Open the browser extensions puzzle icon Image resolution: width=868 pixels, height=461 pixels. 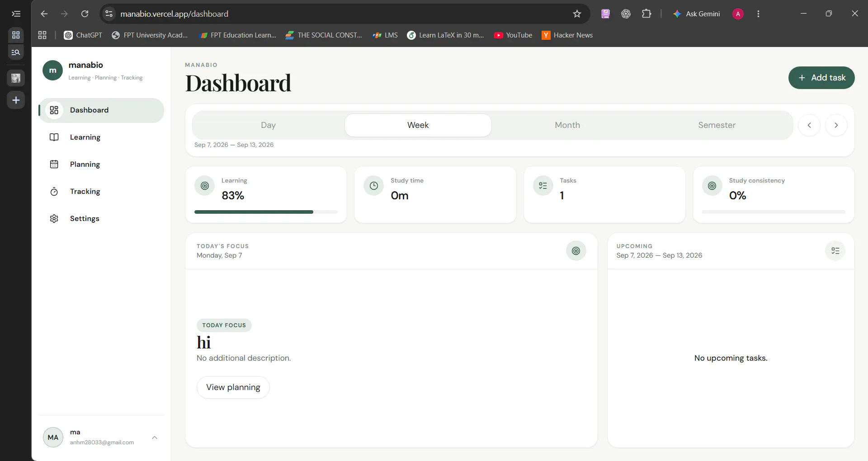tap(646, 14)
